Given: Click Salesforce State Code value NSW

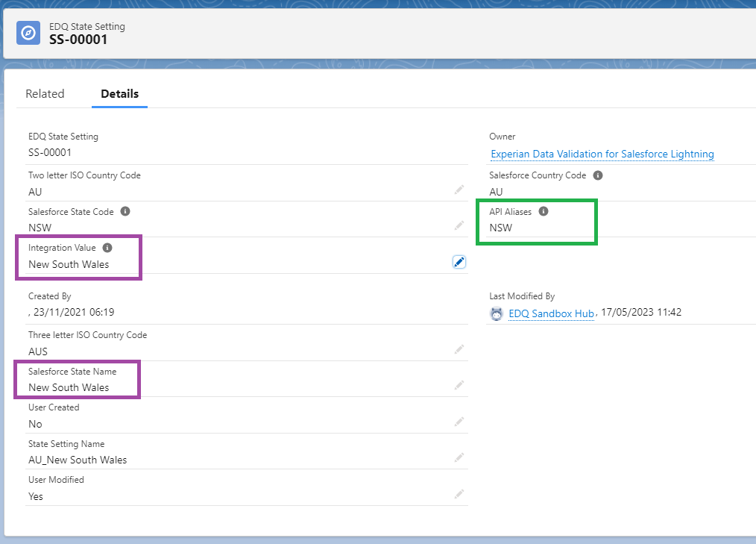Looking at the screenshot, I should coord(40,228).
